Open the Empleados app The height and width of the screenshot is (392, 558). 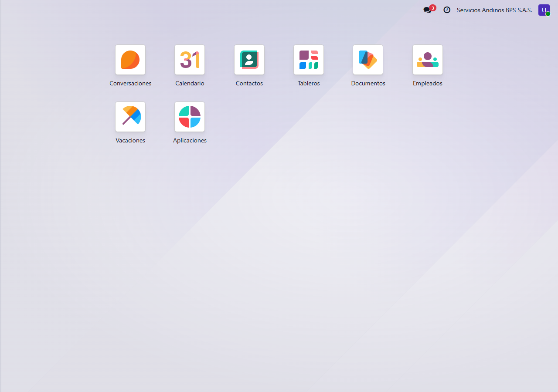[428, 60]
